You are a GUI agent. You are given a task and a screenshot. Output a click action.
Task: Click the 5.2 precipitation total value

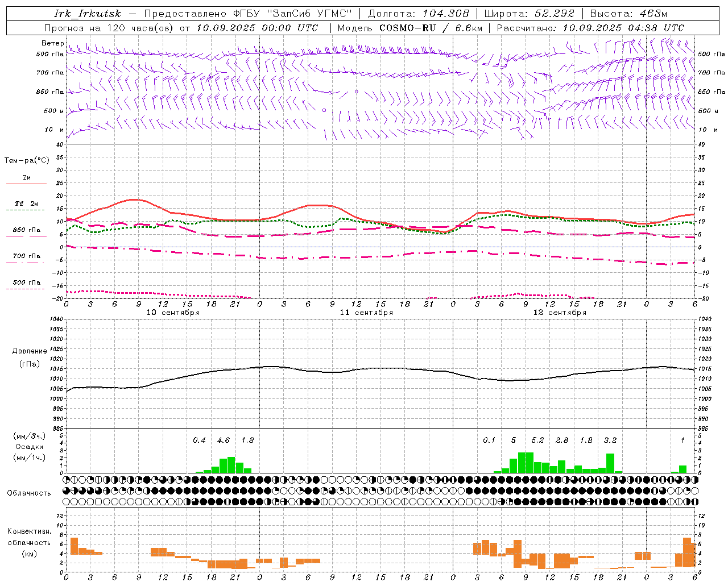coord(537,440)
